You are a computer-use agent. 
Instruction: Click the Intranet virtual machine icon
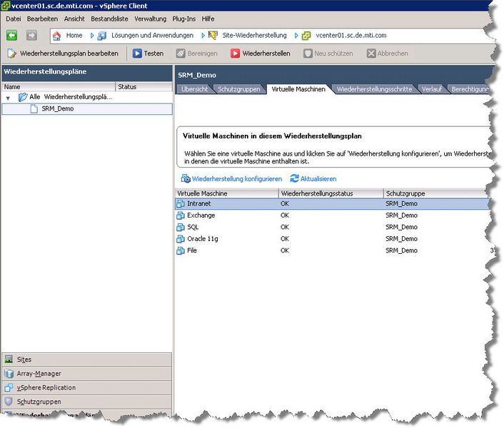point(181,203)
